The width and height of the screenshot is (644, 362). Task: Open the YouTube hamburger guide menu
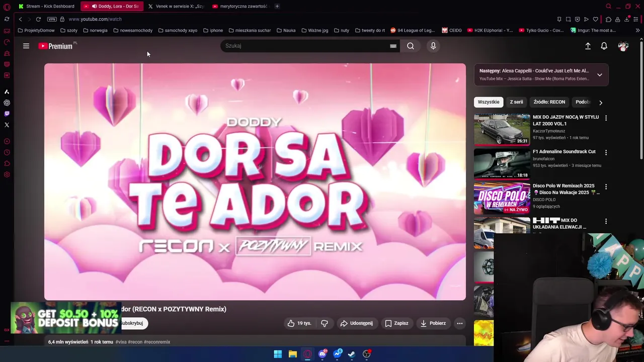(26, 46)
